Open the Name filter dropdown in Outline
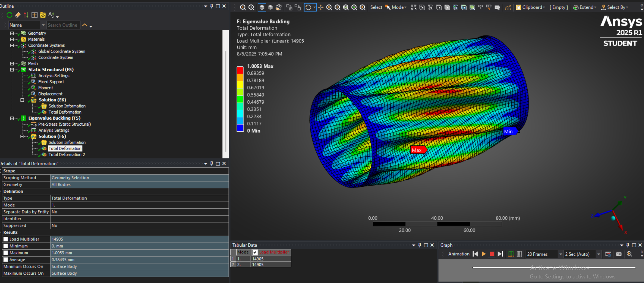The image size is (644, 283). (43, 25)
